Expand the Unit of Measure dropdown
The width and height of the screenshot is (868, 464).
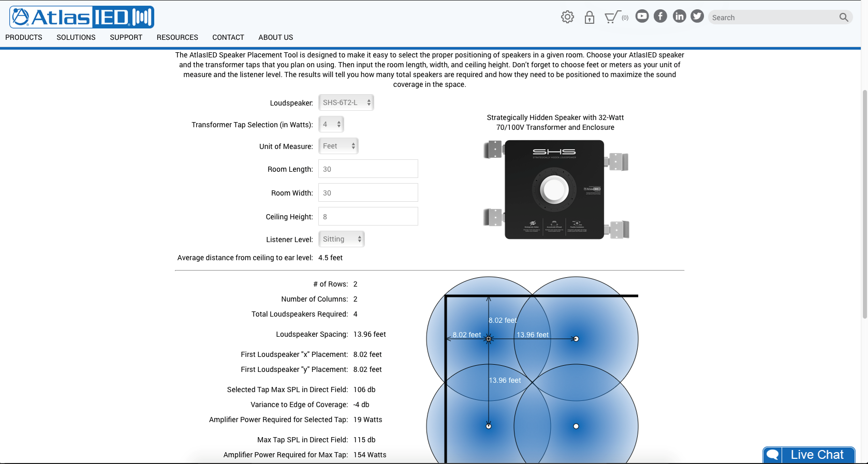click(339, 146)
